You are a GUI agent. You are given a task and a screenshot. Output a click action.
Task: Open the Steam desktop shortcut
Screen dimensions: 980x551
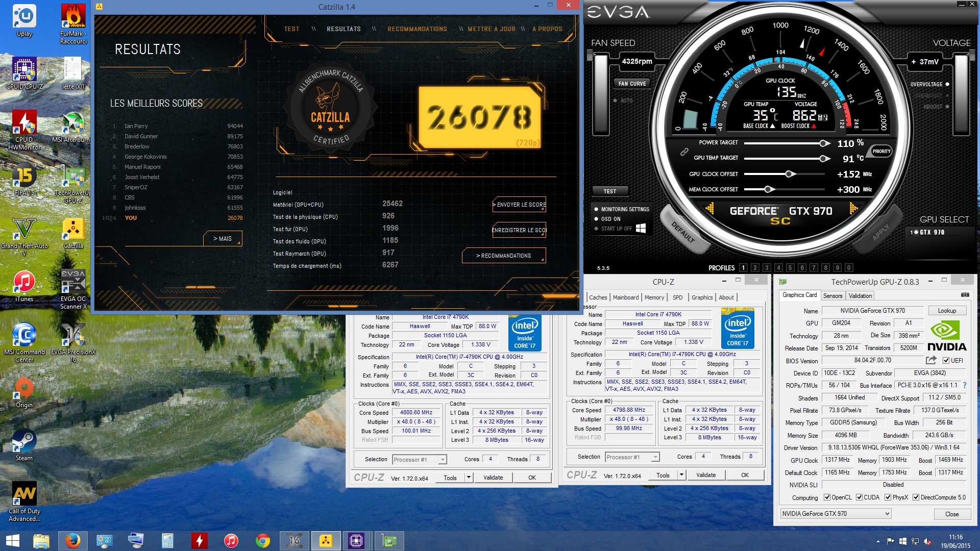24,445
